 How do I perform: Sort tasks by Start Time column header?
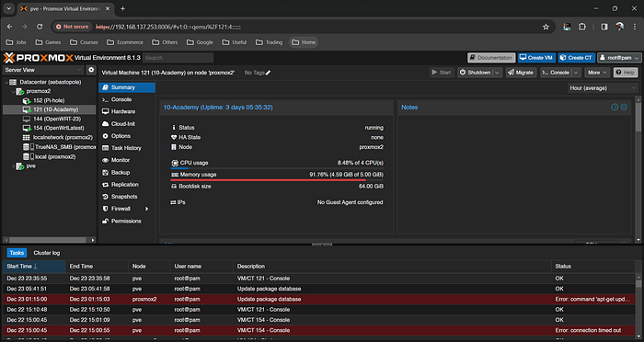[34, 267]
